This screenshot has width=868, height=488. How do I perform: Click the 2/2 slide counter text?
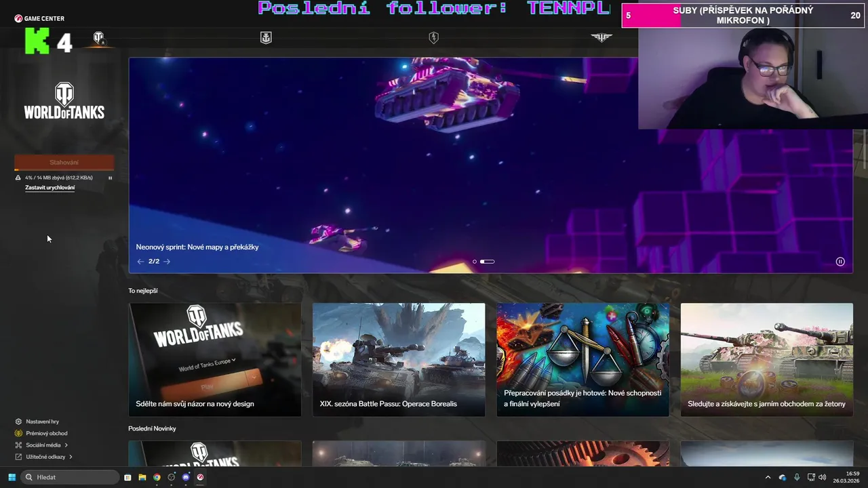tap(154, 262)
